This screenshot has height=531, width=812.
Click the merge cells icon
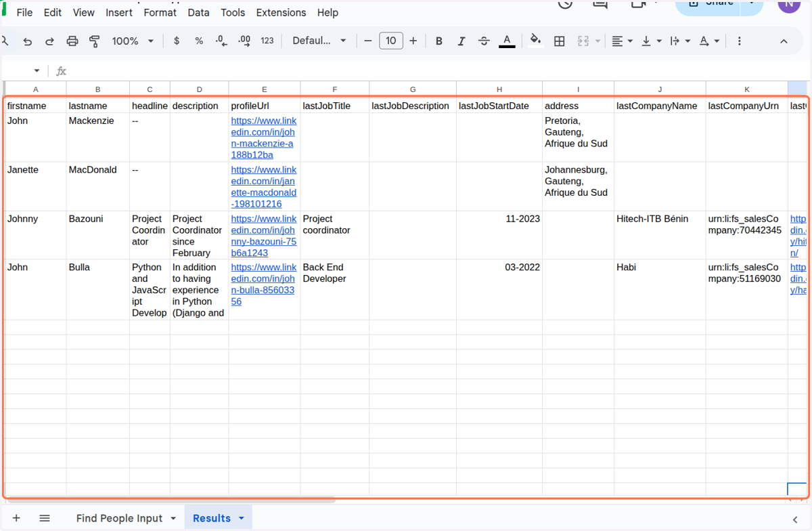[x=583, y=41]
